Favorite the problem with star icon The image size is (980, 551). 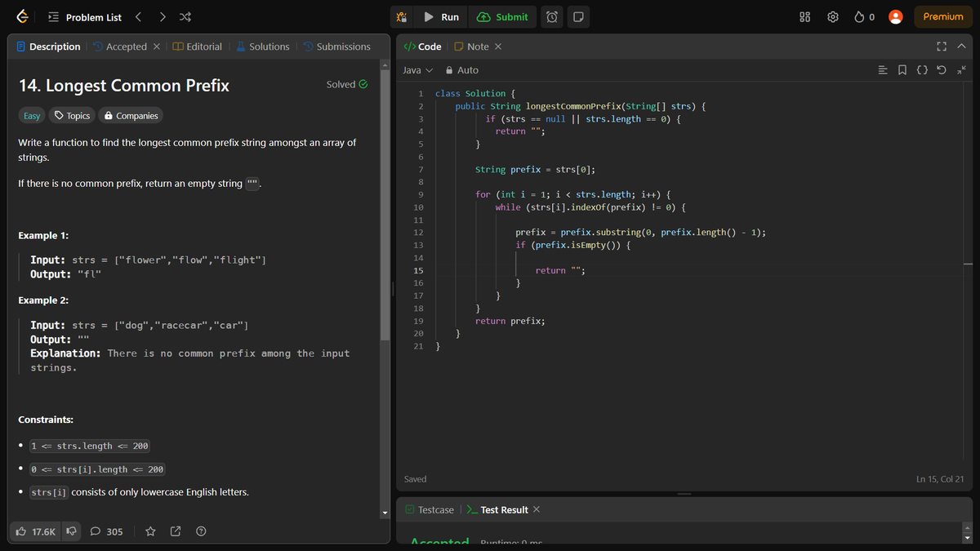150,531
